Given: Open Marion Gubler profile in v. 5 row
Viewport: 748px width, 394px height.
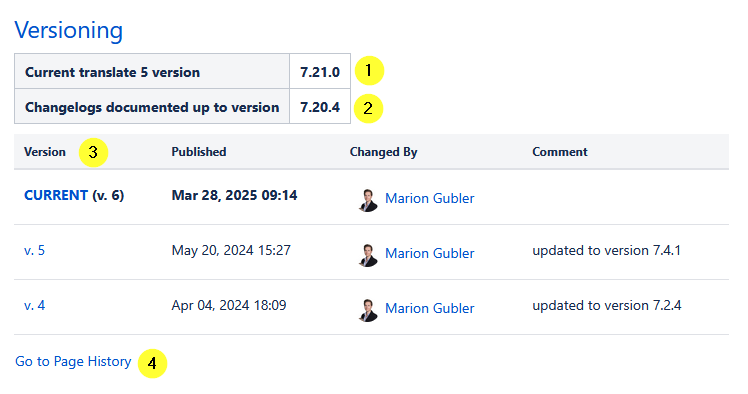Looking at the screenshot, I should coord(429,253).
